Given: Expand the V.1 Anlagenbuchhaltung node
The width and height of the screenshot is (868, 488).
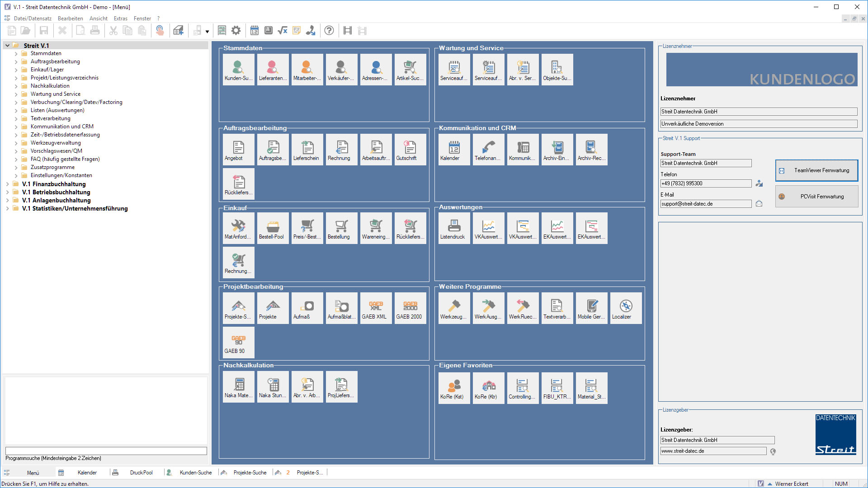Looking at the screenshot, I should click(7, 200).
